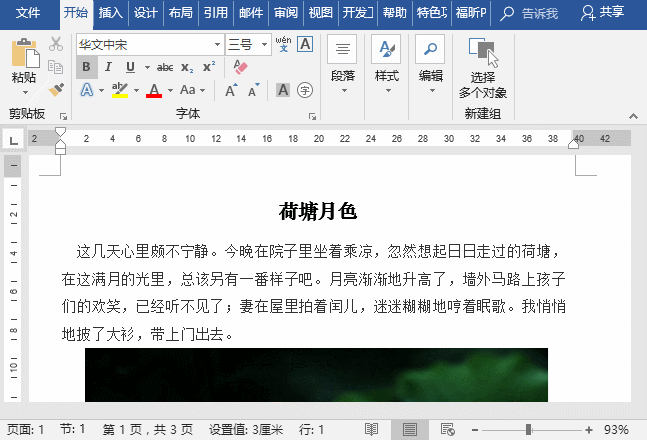This screenshot has width=647, height=440.
Task: Click the Paste clipboard icon
Action: [26, 53]
